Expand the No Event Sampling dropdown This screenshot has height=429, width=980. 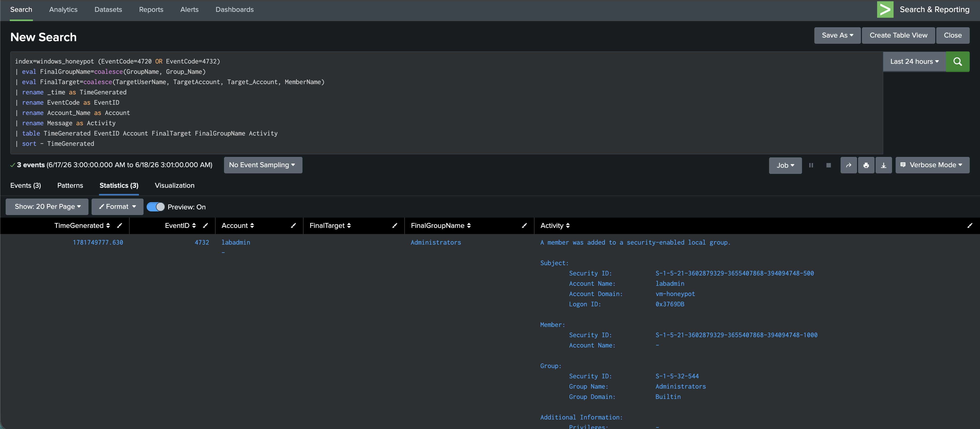click(263, 165)
